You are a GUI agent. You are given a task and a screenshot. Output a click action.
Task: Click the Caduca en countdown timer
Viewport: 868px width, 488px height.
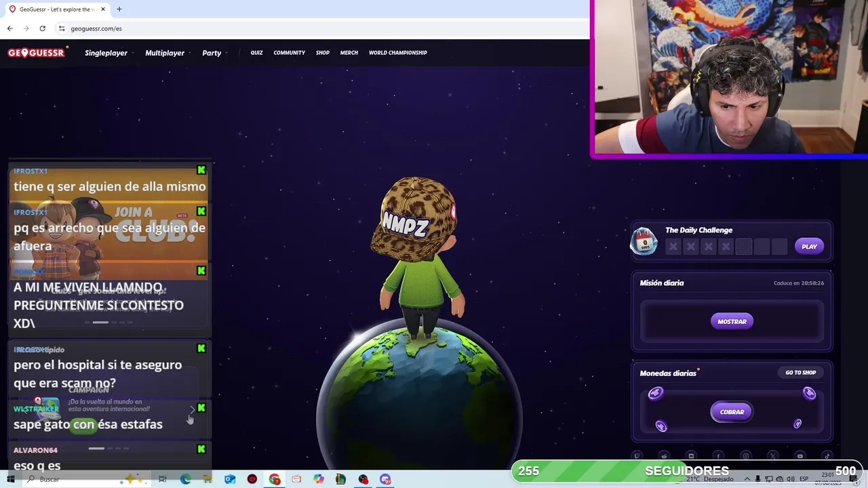(799, 283)
